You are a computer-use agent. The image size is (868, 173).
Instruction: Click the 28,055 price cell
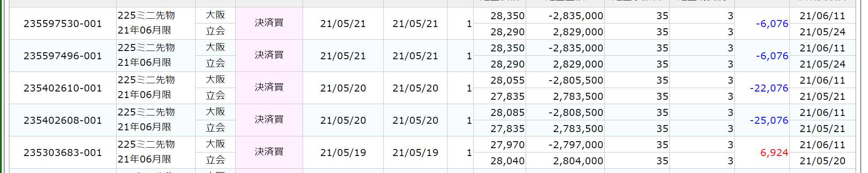[500, 80]
